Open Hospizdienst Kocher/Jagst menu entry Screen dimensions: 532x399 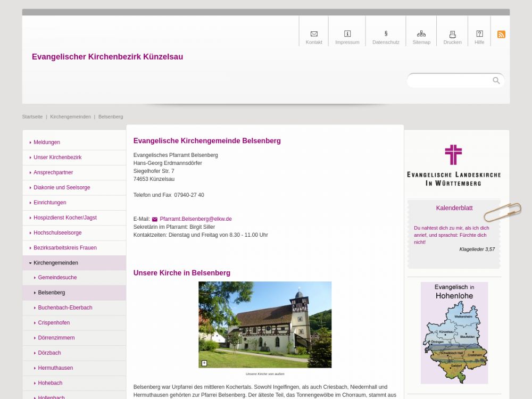(65, 218)
